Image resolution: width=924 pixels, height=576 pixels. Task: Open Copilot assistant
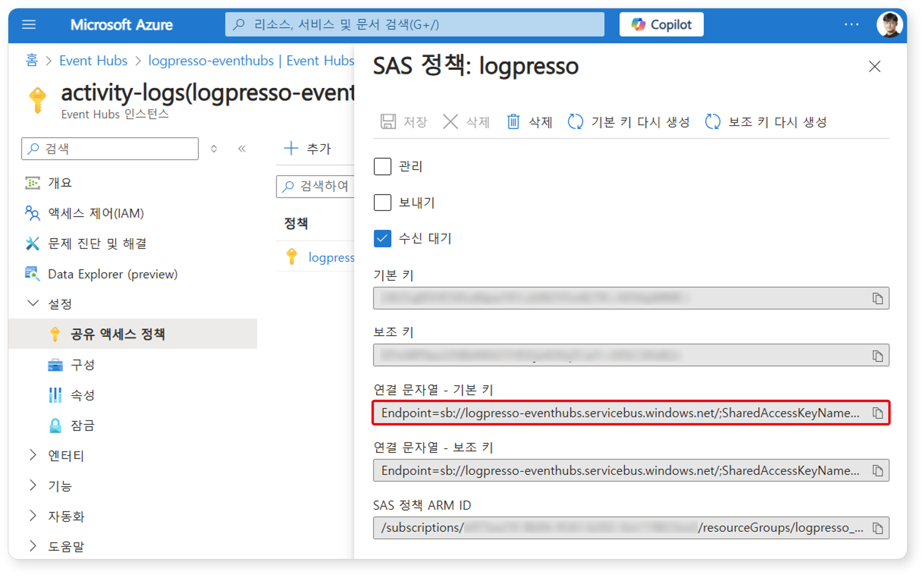coord(661,25)
